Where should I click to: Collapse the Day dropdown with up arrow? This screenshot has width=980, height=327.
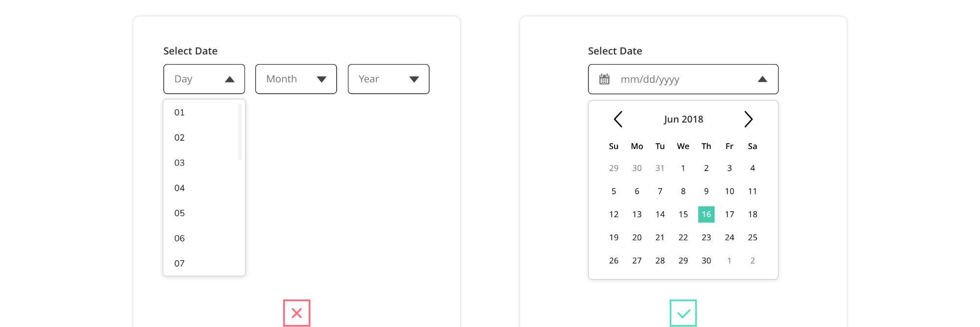coord(229,79)
